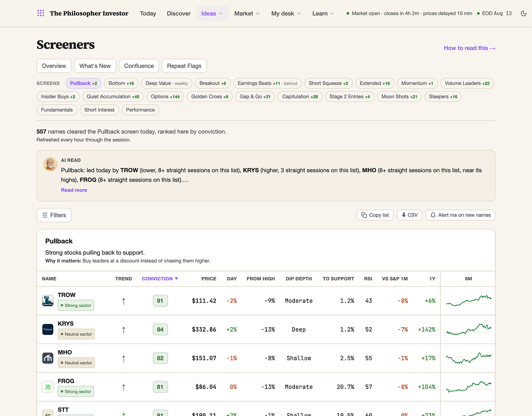
Task: Select the Extended +16 chip
Action: 375,83
